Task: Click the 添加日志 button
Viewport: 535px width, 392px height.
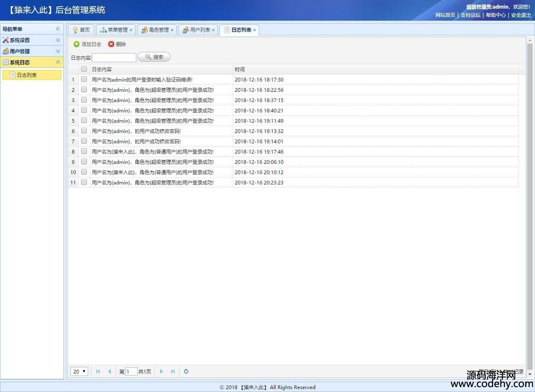Action: point(87,44)
